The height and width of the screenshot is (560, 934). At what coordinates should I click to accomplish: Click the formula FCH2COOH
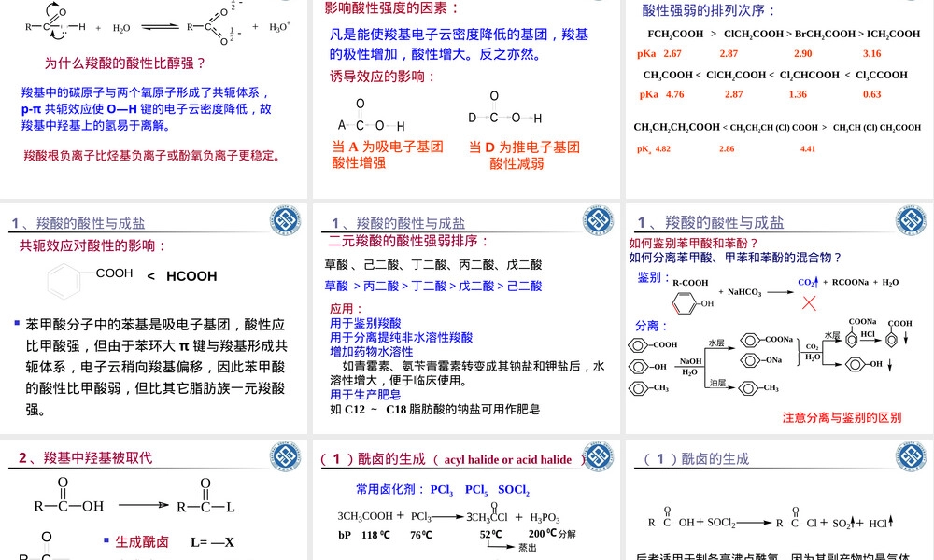675,34
